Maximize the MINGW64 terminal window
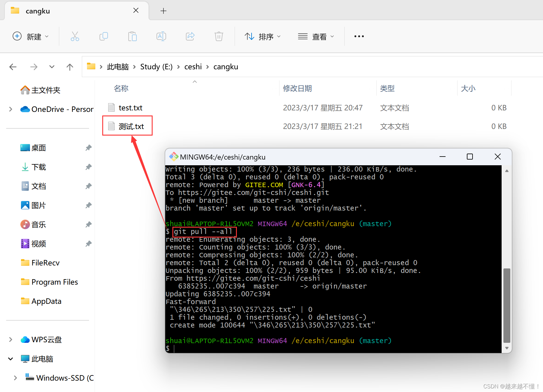543x392 pixels. [470, 157]
